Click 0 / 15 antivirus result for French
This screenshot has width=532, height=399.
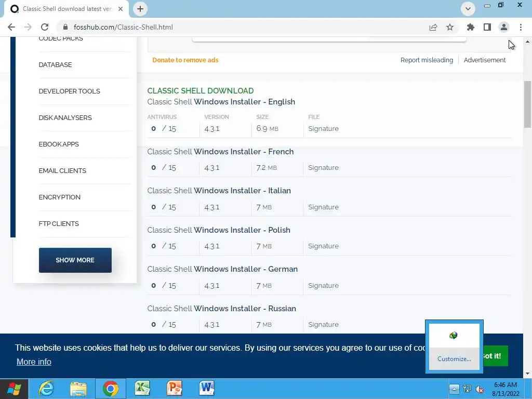[164, 168]
